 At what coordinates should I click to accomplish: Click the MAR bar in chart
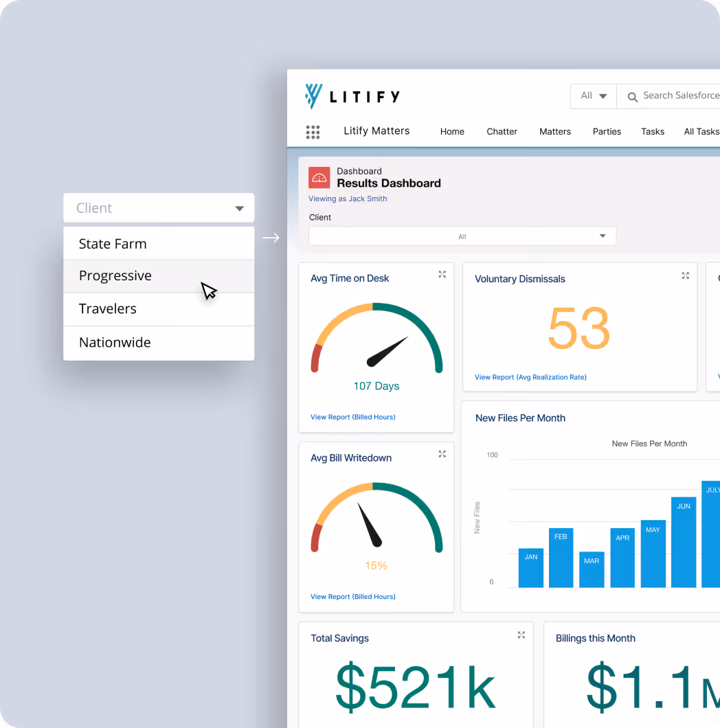(x=592, y=569)
